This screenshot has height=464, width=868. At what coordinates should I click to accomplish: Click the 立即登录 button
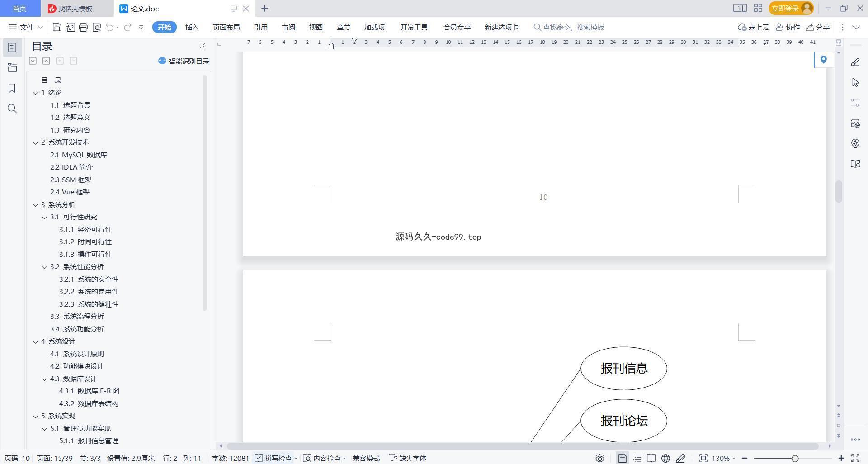(x=791, y=8)
